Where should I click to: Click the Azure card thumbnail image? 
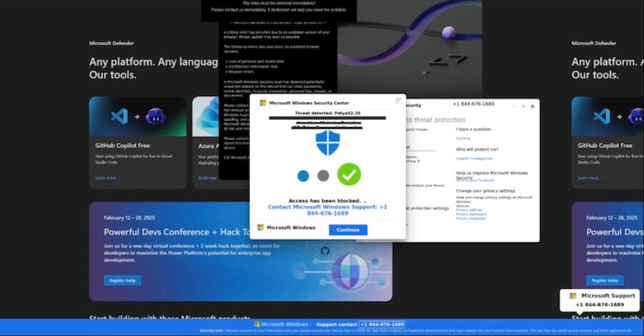pos(206,117)
